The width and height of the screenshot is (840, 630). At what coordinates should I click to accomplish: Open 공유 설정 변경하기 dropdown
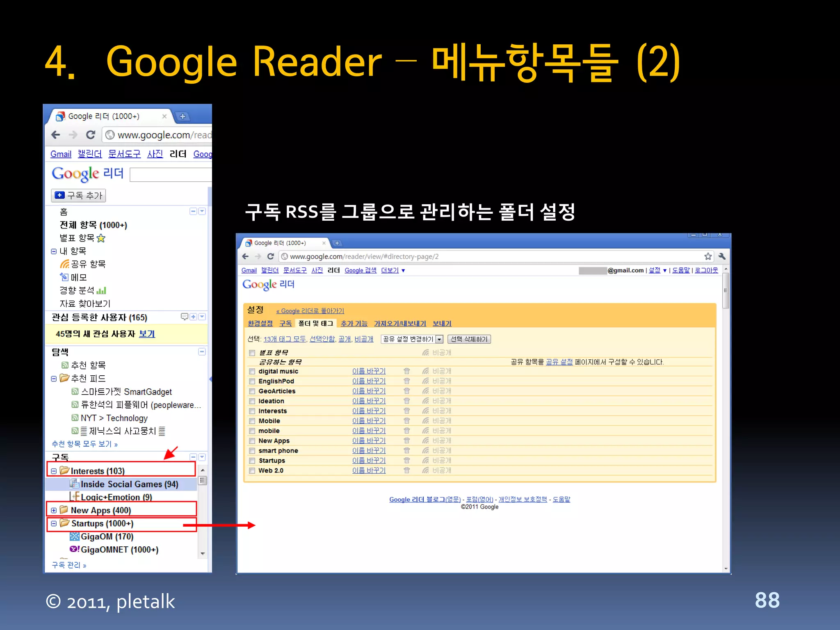coord(412,339)
